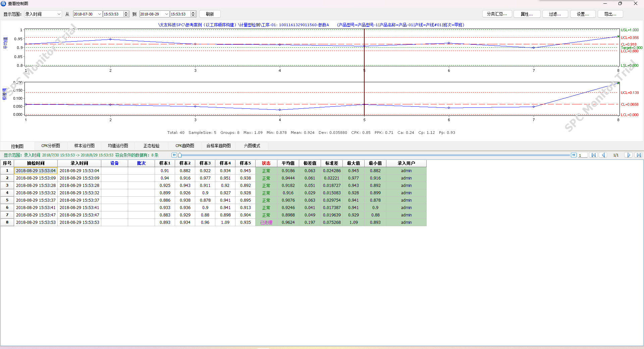
Task: Click the record position slider handle
Action: [180, 155]
